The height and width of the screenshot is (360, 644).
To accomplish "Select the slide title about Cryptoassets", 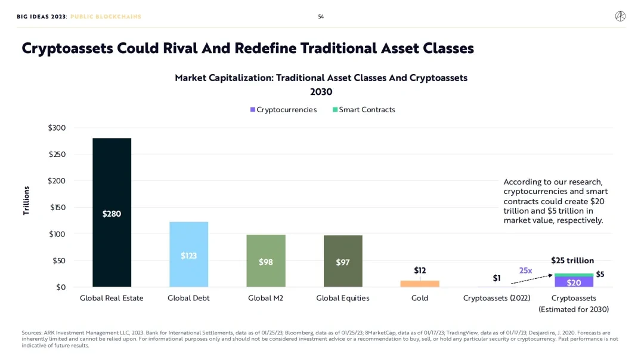I will coord(247,48).
